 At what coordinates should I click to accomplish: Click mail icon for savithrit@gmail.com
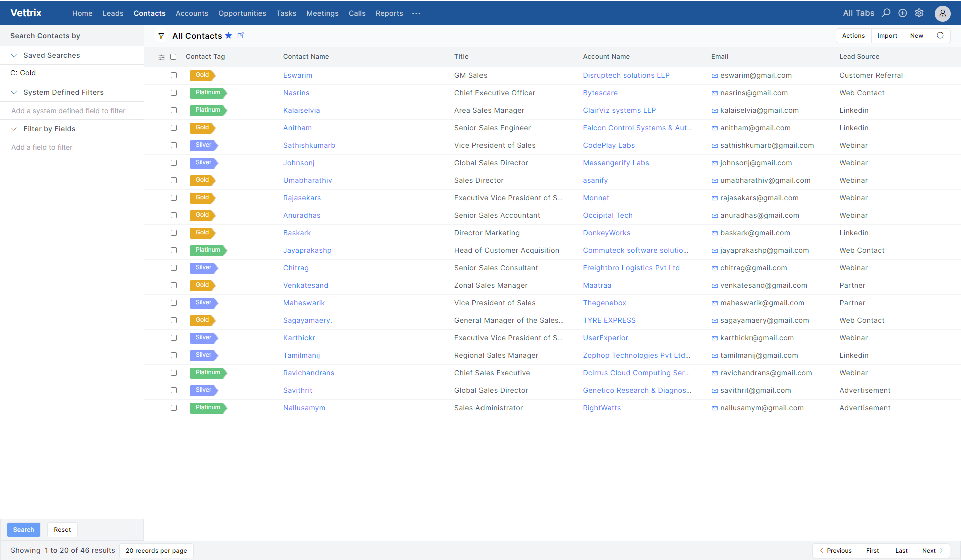click(715, 391)
